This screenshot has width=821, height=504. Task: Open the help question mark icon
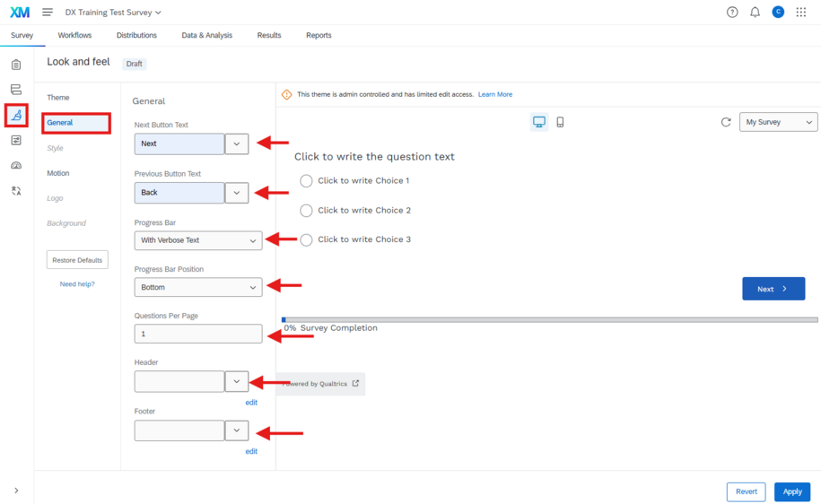click(732, 12)
